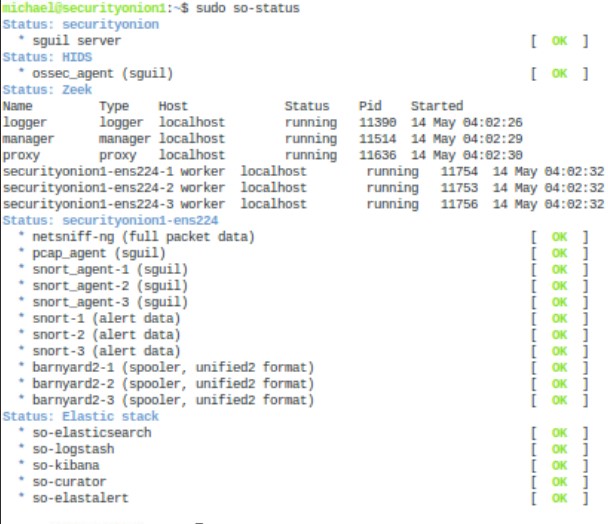608x524 pixels.
Task: Select the 'barnyard2-3' spooler line
Action: click(173, 400)
